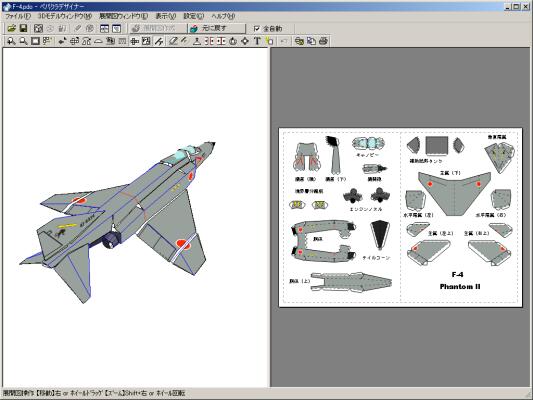The width and height of the screenshot is (533, 400).
Task: Open the ファイル(F) menu
Action: (x=18, y=16)
